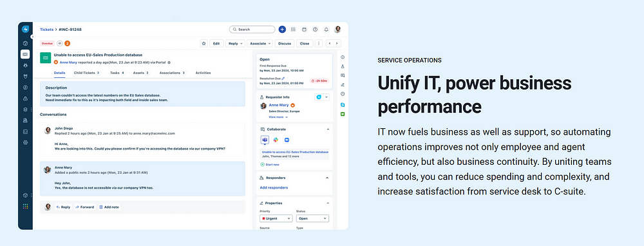Click the orange 2 badge

(x=68, y=43)
